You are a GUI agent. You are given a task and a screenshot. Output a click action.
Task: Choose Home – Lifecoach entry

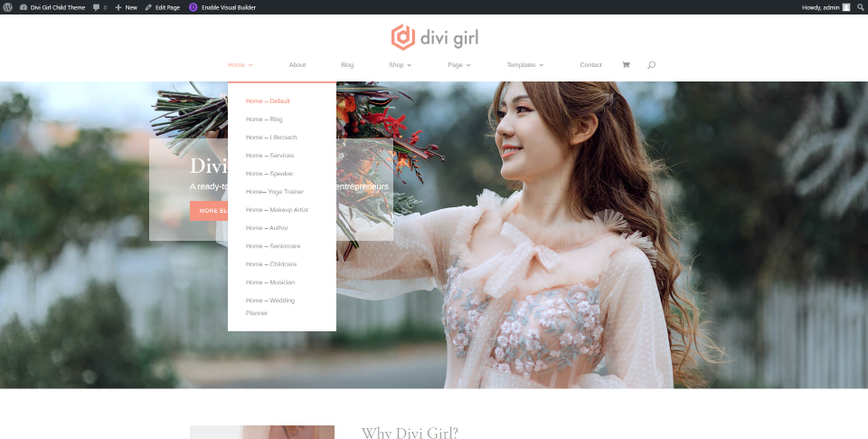pyautogui.click(x=271, y=138)
